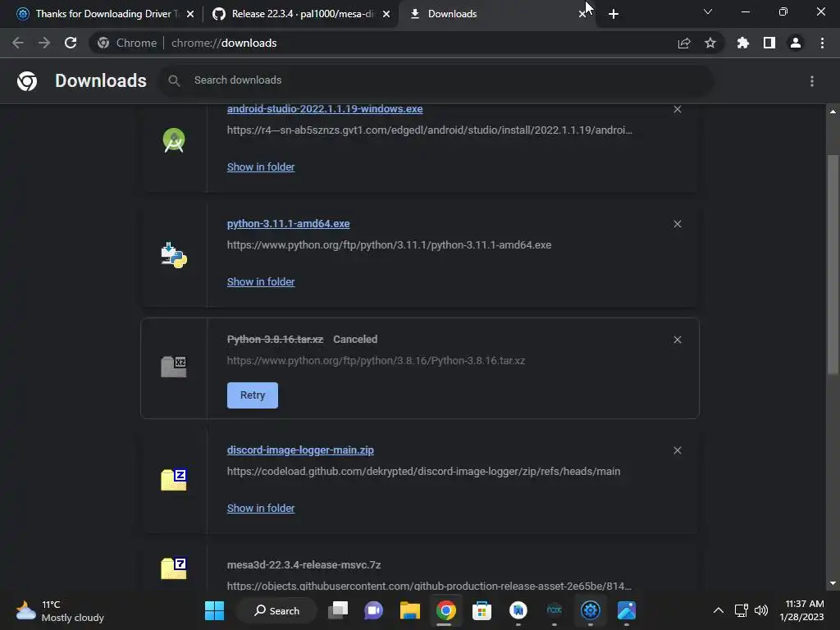
Task: Open taskbar Search box
Action: coord(277,610)
